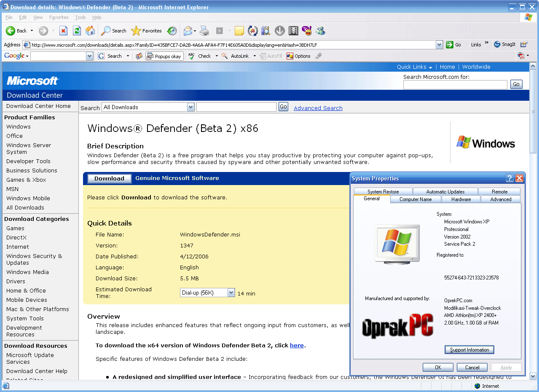
Task: Click the Search Microsoft.com input field
Action: (x=455, y=85)
